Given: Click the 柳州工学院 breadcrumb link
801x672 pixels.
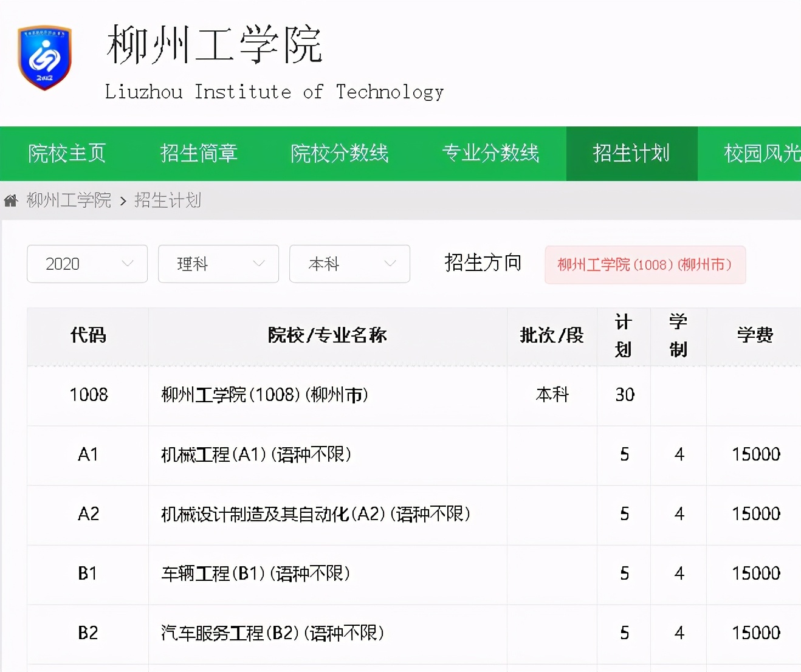Looking at the screenshot, I should pos(69,200).
